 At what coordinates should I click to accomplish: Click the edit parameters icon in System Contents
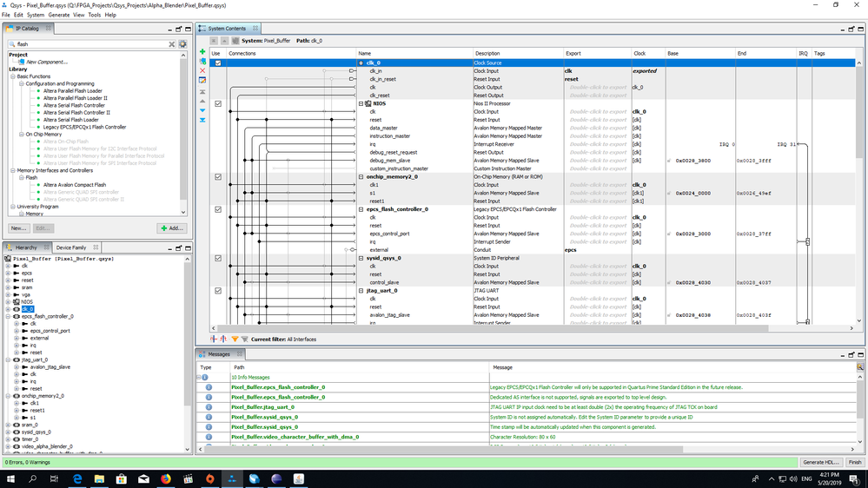pyautogui.click(x=202, y=81)
